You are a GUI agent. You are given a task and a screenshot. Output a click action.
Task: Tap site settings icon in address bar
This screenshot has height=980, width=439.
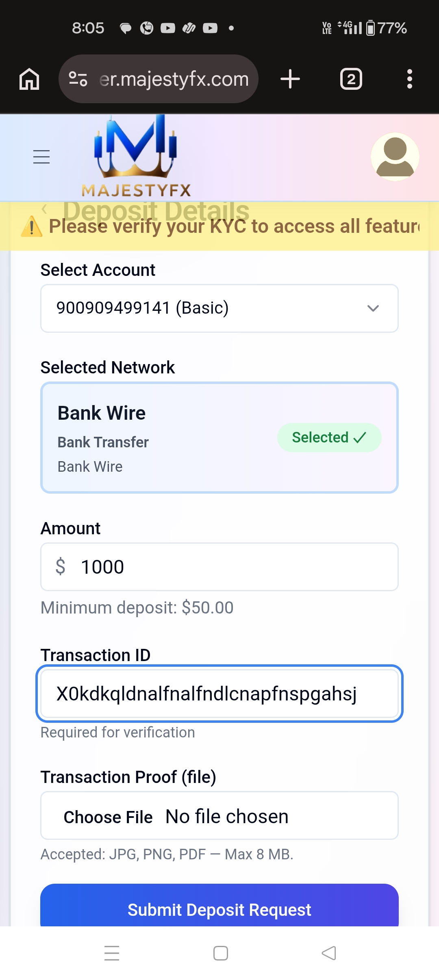tap(78, 79)
